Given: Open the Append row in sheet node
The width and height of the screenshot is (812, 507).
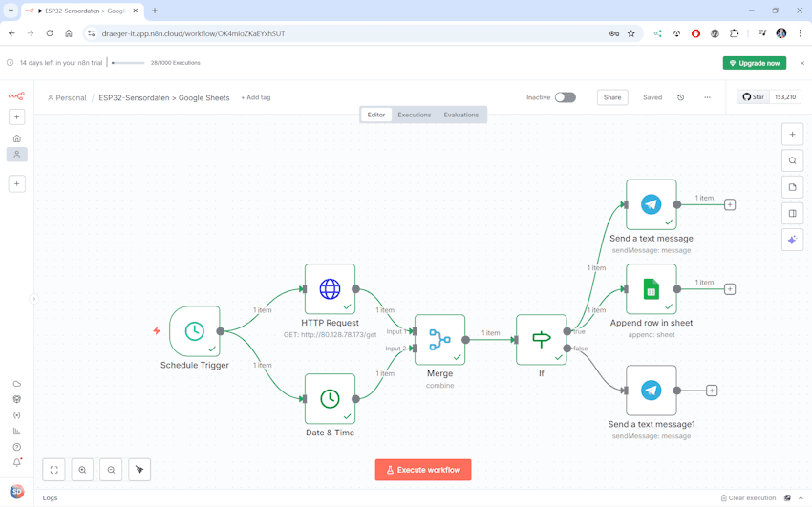Looking at the screenshot, I should click(x=651, y=288).
